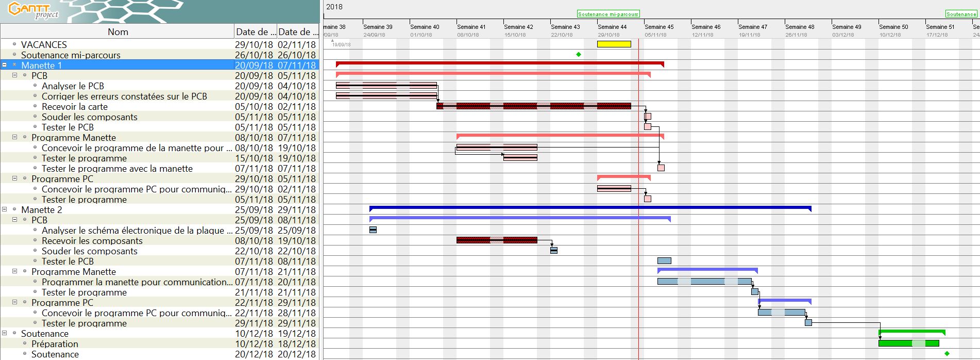
Task: Select 'Corriger les erreurs constatées sur le PCB' row
Action: pos(124,96)
